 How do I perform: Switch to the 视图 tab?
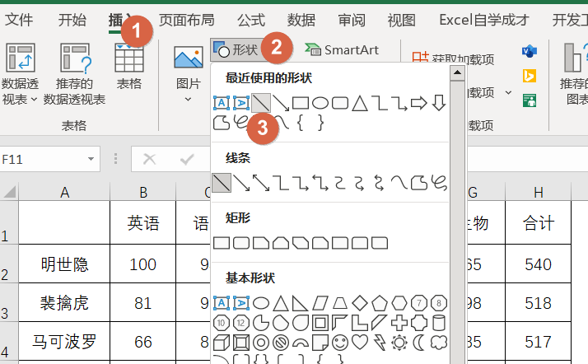(x=402, y=20)
